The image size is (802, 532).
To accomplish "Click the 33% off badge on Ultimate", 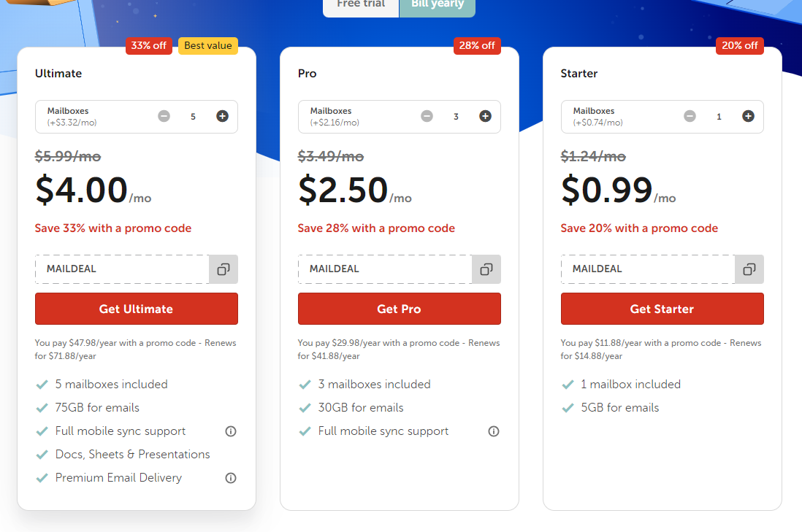I will (148, 45).
